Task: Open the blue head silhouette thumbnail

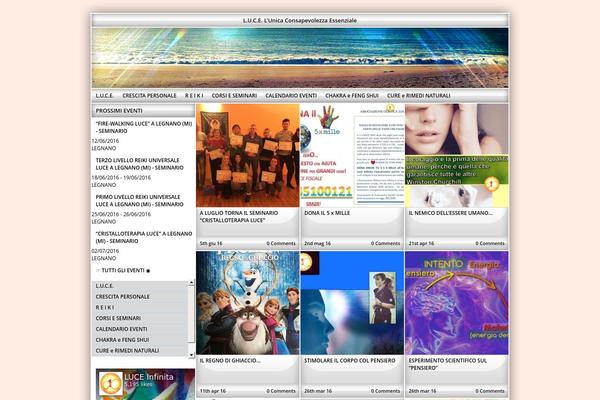Action: click(352, 303)
